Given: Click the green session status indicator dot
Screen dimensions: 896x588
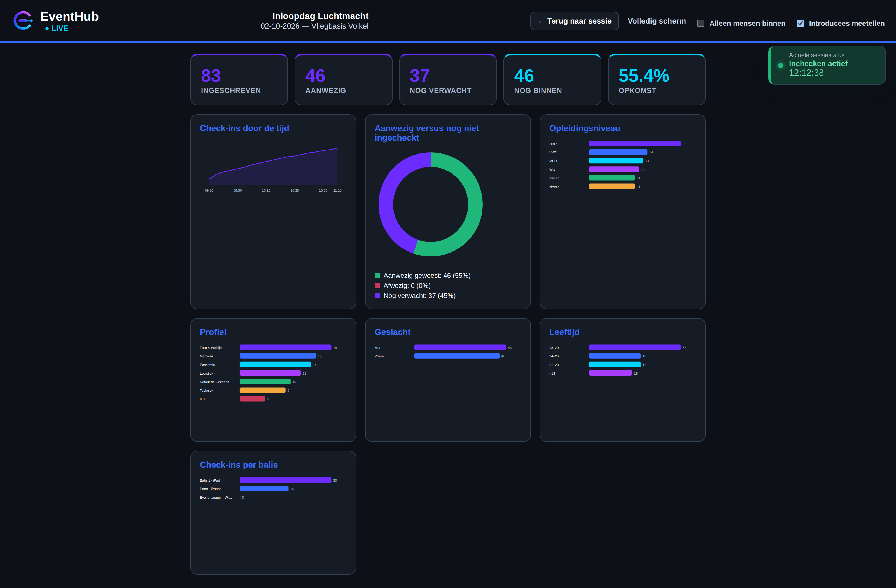Looking at the screenshot, I should (x=780, y=66).
